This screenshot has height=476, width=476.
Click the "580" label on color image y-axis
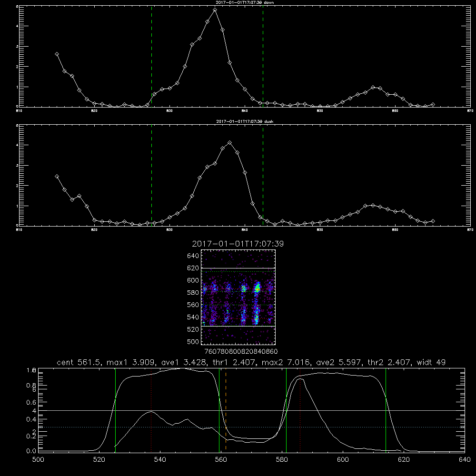[193, 293]
